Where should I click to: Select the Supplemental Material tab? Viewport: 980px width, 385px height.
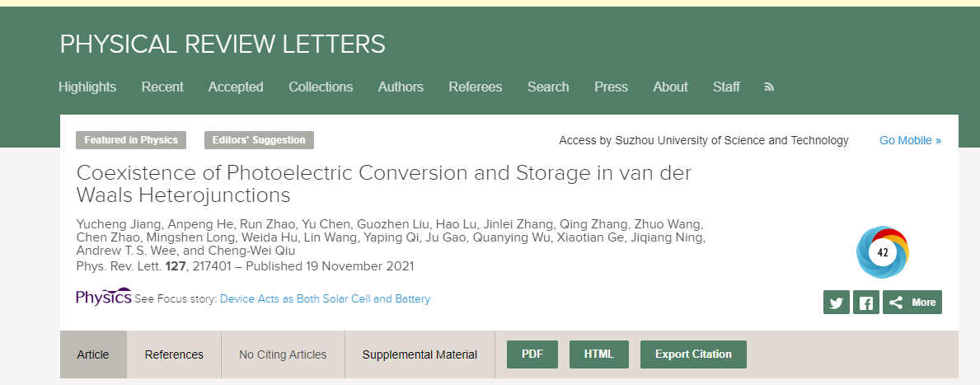(420, 354)
